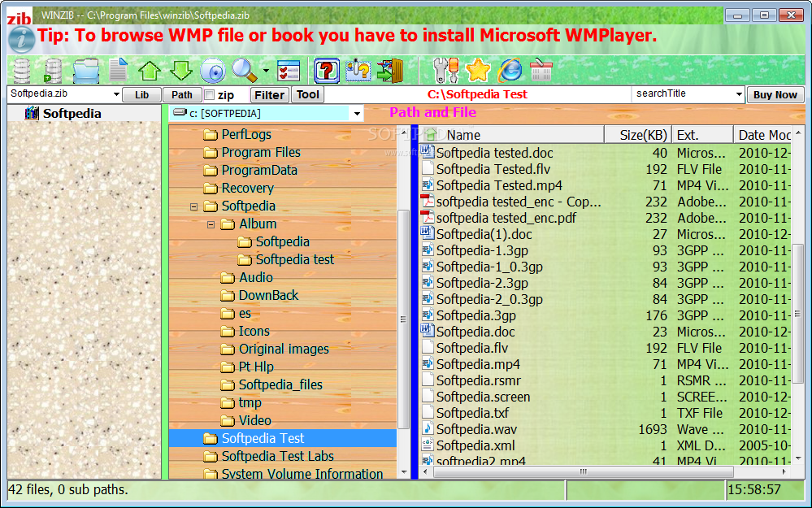Image resolution: width=812 pixels, height=508 pixels.
Task: Click the exit door icon
Action: point(390,71)
